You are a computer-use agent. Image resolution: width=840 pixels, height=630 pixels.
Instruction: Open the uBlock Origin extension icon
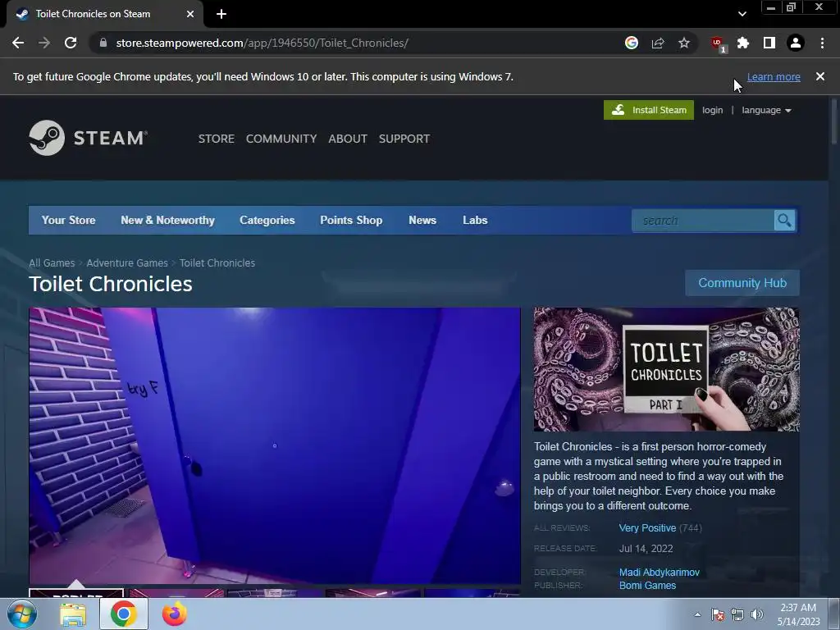tap(717, 43)
